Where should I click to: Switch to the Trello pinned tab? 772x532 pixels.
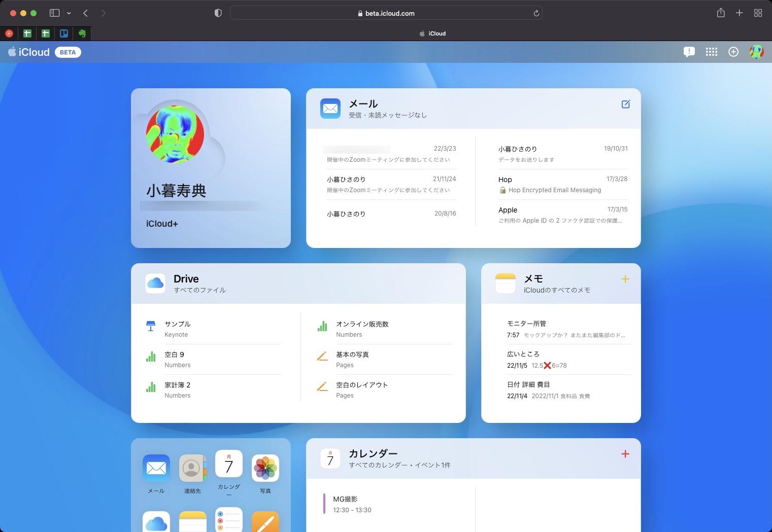pos(64,33)
